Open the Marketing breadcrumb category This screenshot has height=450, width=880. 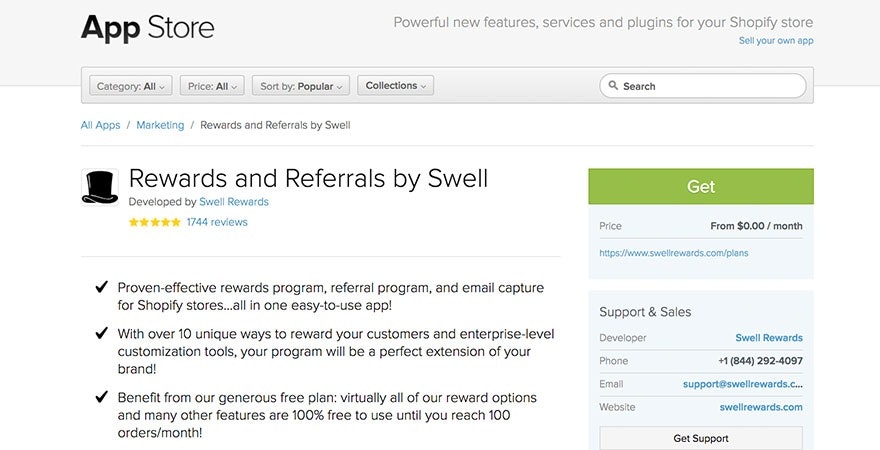(160, 125)
